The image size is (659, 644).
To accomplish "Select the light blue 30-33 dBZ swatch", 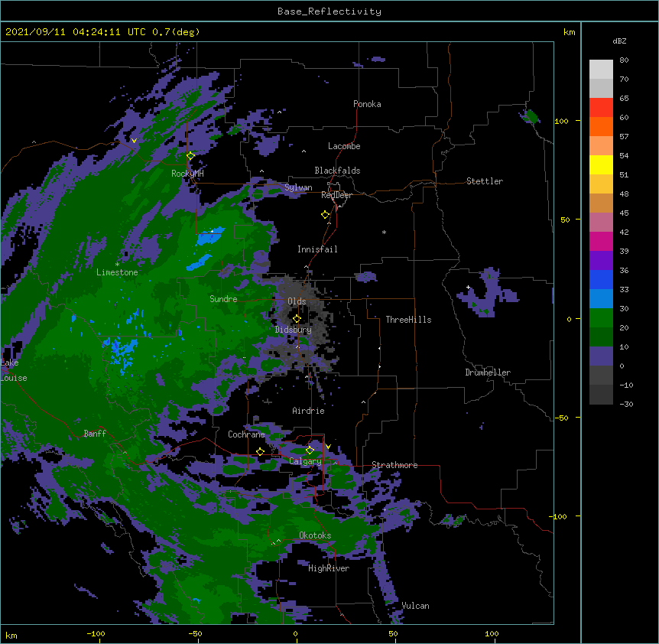I will point(601,298).
